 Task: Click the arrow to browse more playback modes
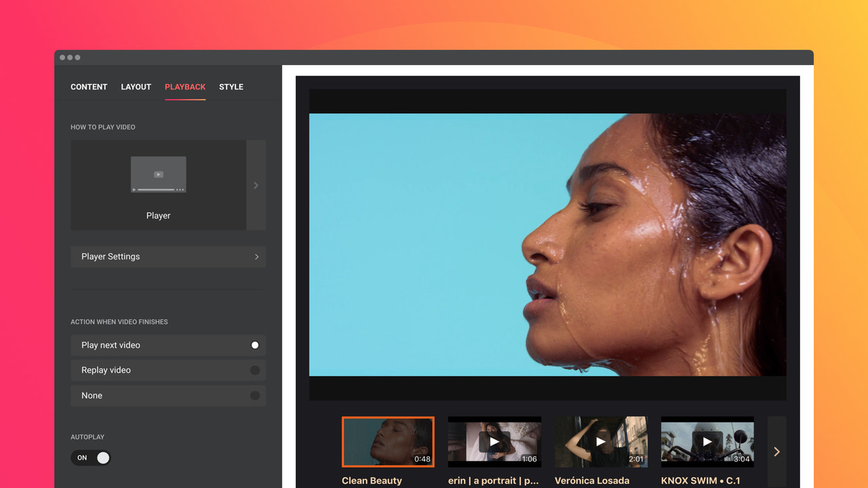[x=256, y=184]
